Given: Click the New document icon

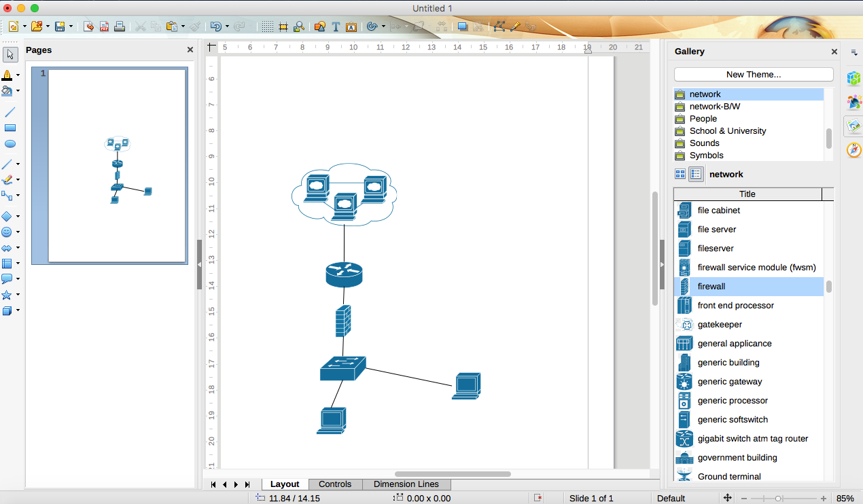Looking at the screenshot, I should (14, 26).
